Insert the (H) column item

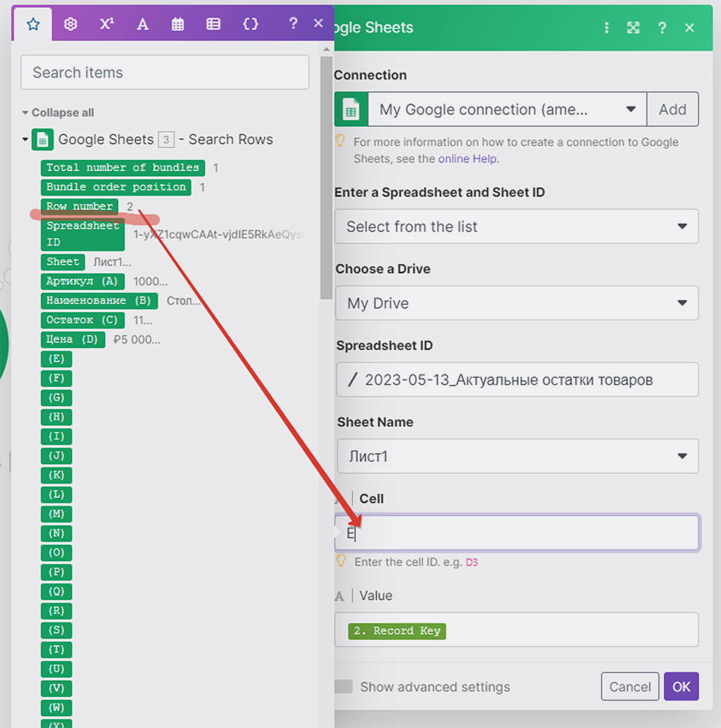(56, 417)
